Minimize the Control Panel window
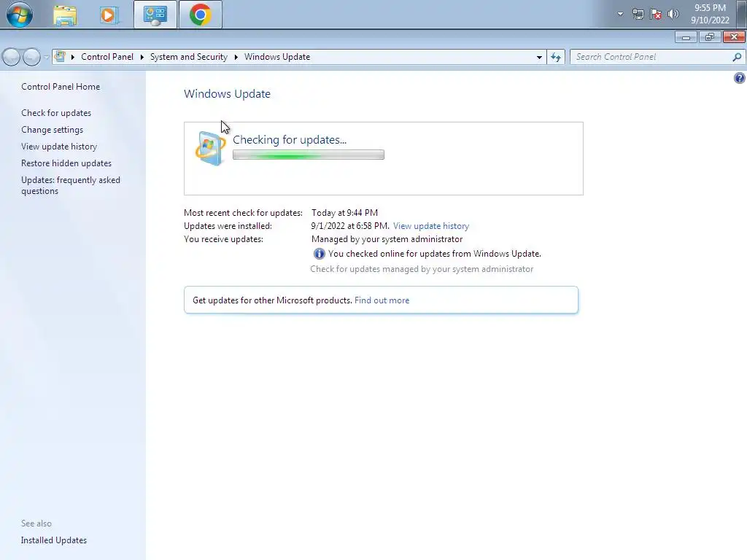Viewport: 747px width, 560px height. [686, 37]
